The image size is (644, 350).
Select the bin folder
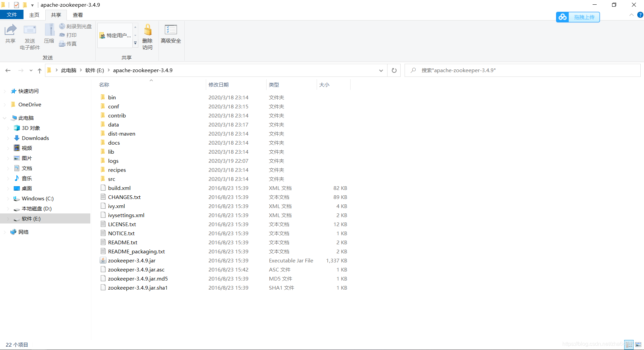(x=112, y=97)
